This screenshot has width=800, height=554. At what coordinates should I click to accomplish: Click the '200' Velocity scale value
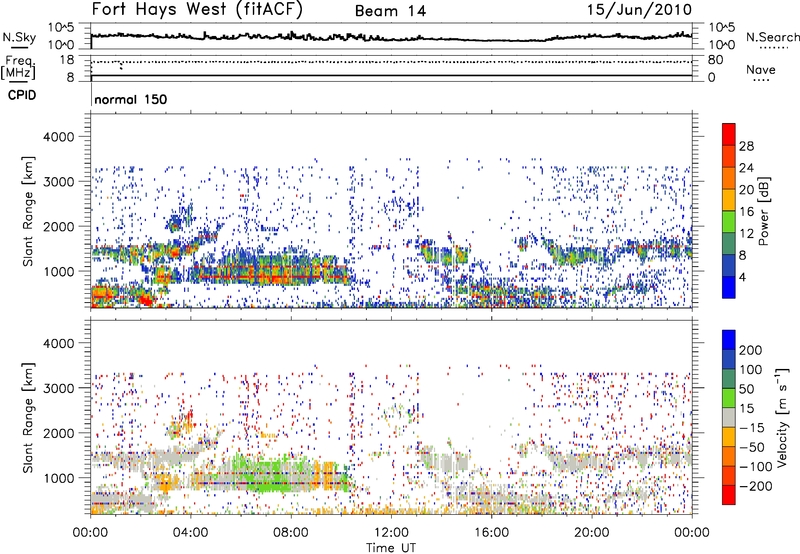[751, 350]
